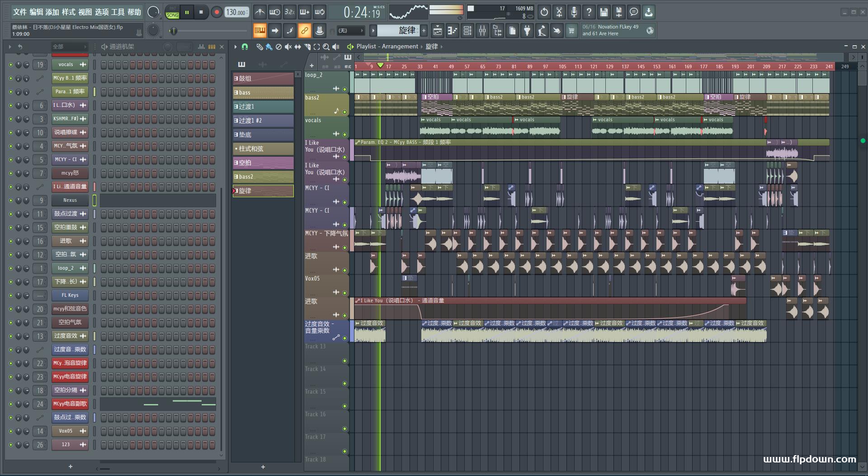
Task: Open the 帮助 menu
Action: pyautogui.click(x=134, y=12)
